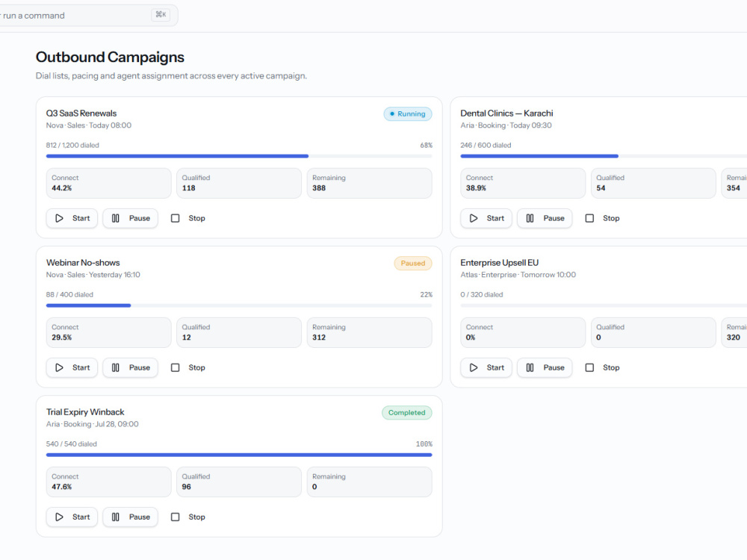
Task: Pause the Enterprise Upsell EU campaign
Action: pos(545,367)
